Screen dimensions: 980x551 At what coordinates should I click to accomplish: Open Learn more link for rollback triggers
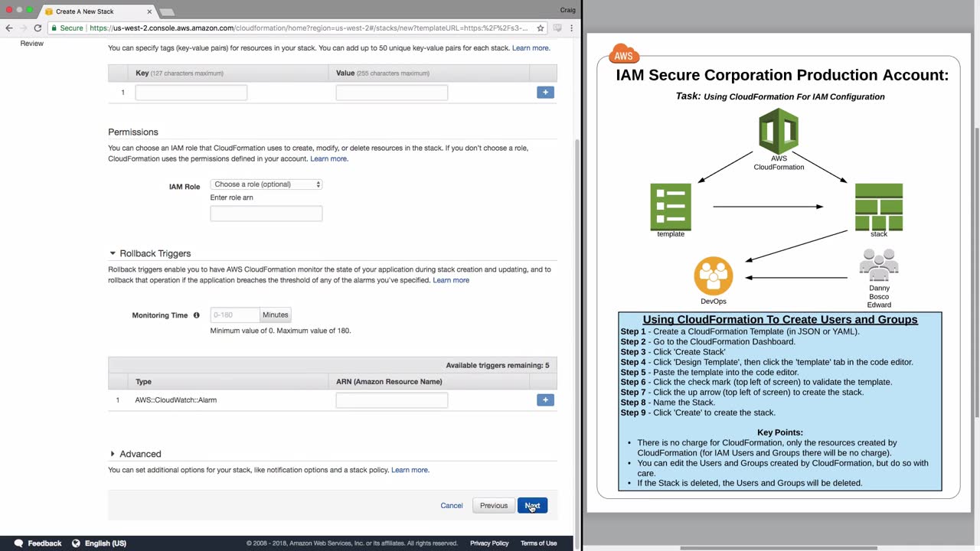click(x=451, y=280)
